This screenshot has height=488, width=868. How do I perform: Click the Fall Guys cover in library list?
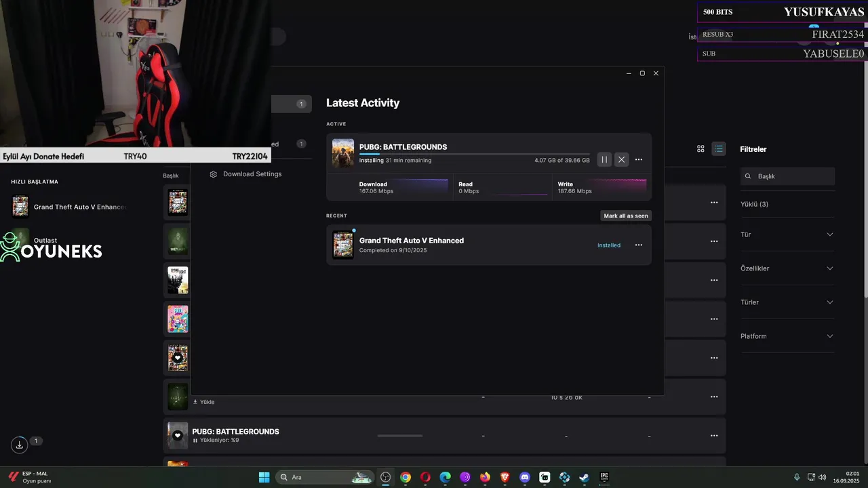point(178,319)
